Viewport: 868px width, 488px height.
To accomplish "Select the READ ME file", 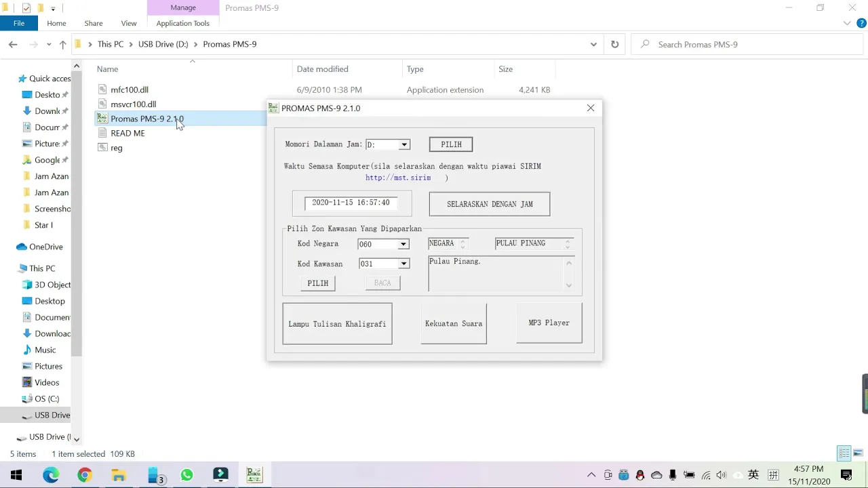I will [127, 134].
